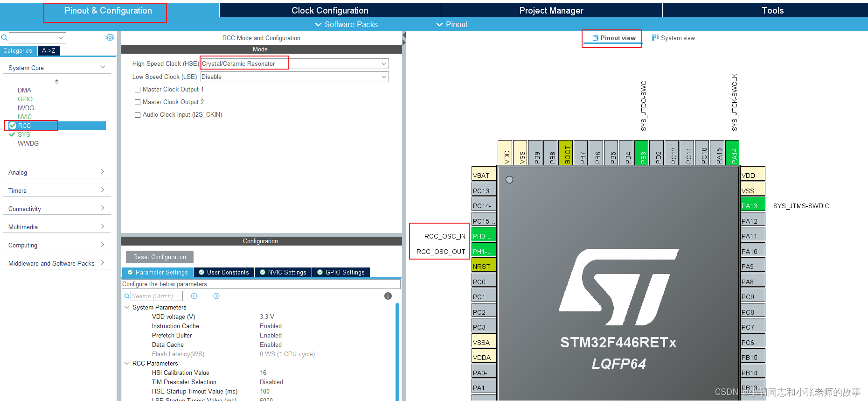Screen dimensions: 868x401
Task: Click the next search result arrow icon
Action: click(216, 296)
